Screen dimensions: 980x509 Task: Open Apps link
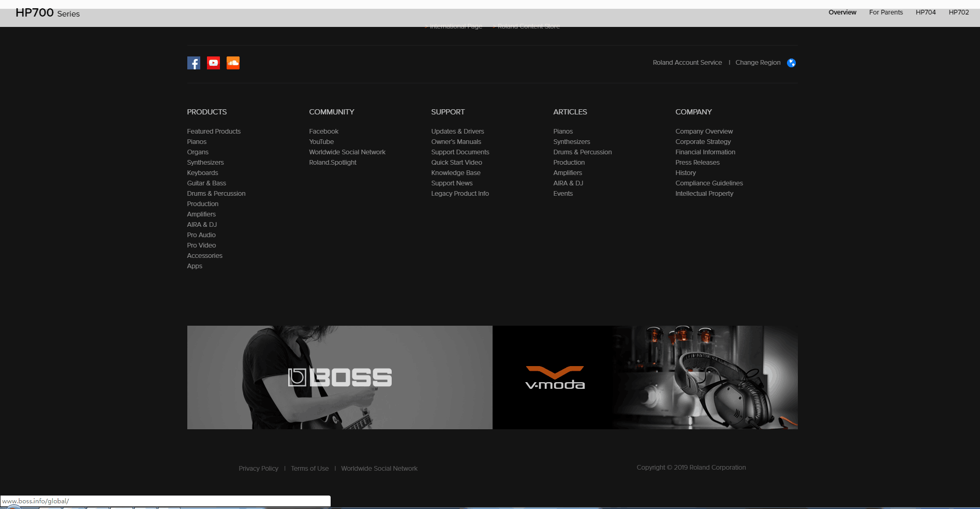tap(195, 266)
